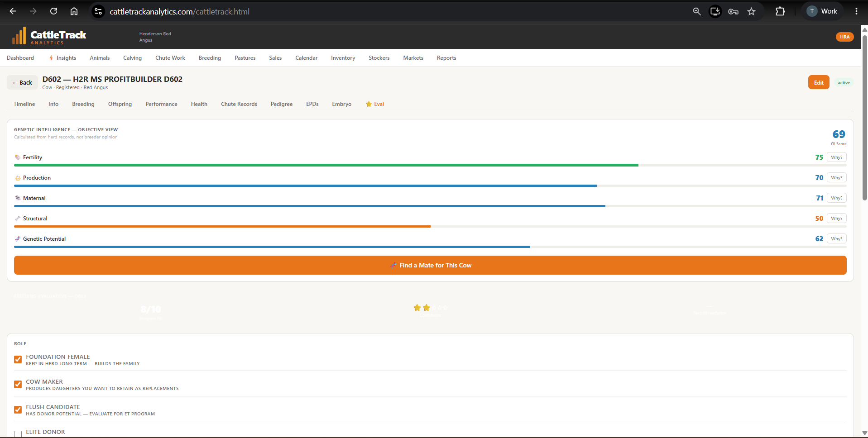Click Why? for Fertility score

pyautogui.click(x=836, y=157)
